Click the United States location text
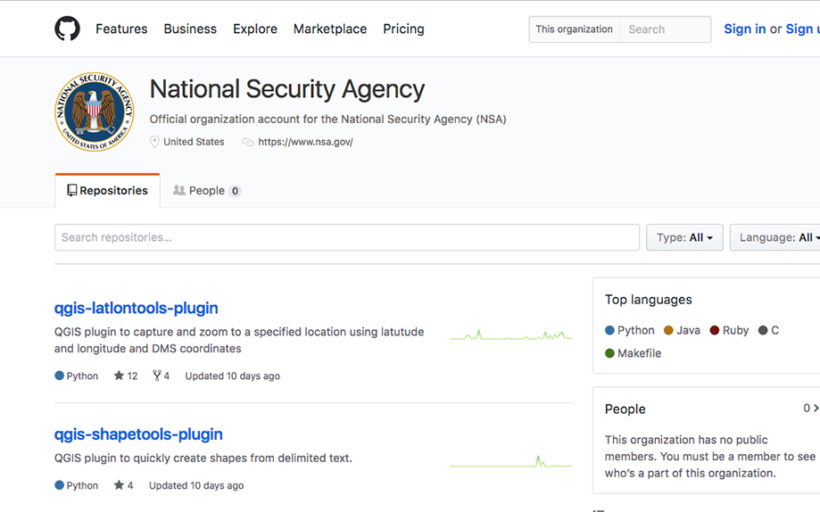The width and height of the screenshot is (820, 512). tap(193, 142)
